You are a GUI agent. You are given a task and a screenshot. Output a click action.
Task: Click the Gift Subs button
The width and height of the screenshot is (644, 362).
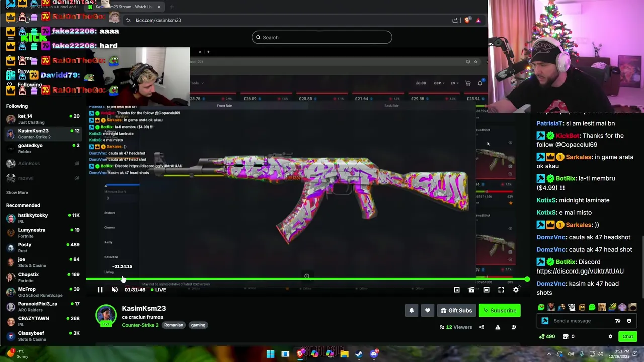point(456,311)
